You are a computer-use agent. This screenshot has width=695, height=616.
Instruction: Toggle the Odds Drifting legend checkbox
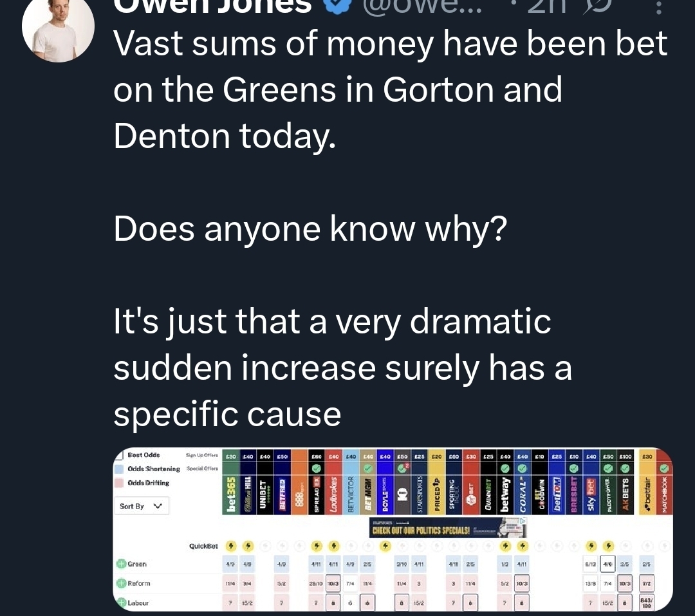pos(119,483)
